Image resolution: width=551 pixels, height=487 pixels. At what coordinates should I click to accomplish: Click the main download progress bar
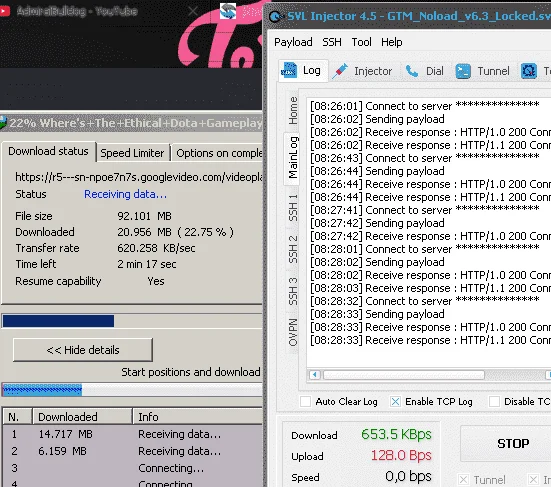coord(132,321)
